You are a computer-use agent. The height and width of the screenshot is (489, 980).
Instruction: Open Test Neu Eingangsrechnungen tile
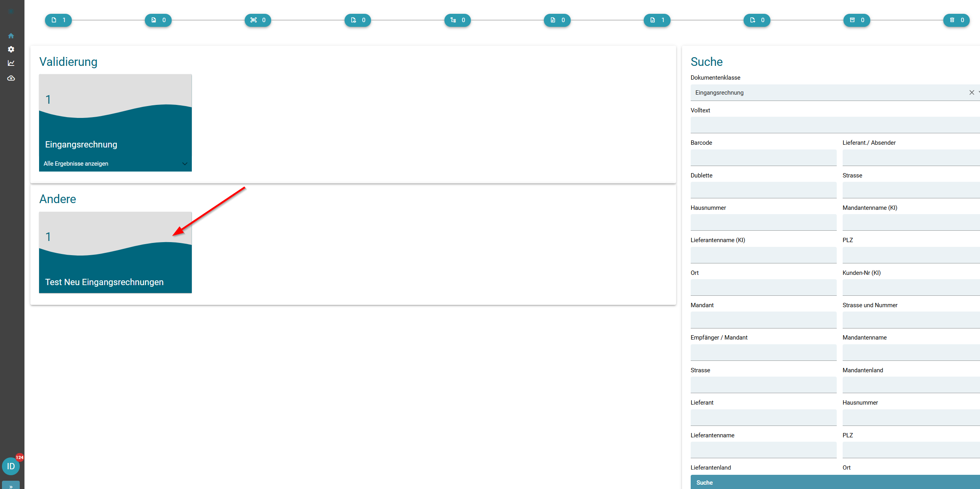click(115, 252)
